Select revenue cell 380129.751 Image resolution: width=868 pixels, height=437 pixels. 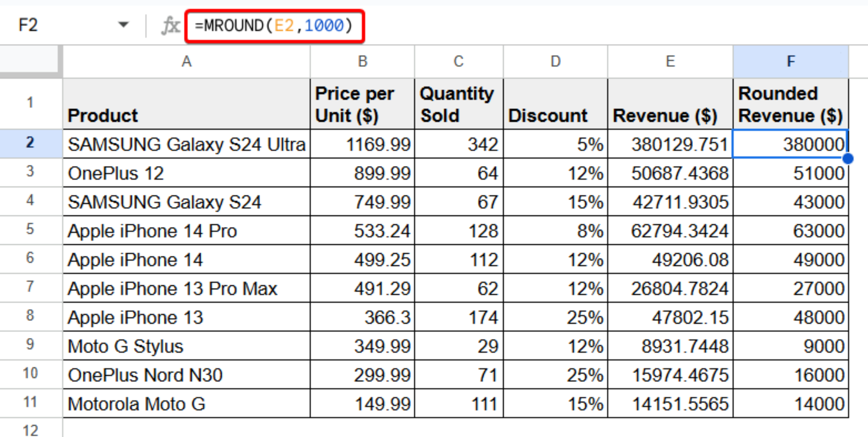[670, 144]
